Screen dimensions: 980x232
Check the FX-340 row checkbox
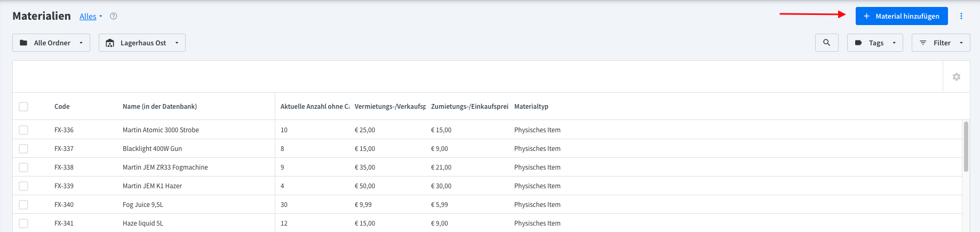(23, 205)
